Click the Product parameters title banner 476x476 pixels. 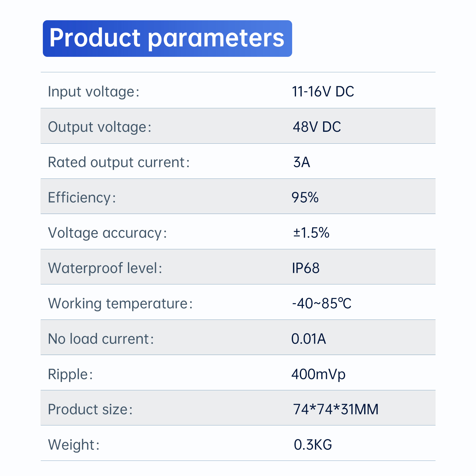click(167, 38)
